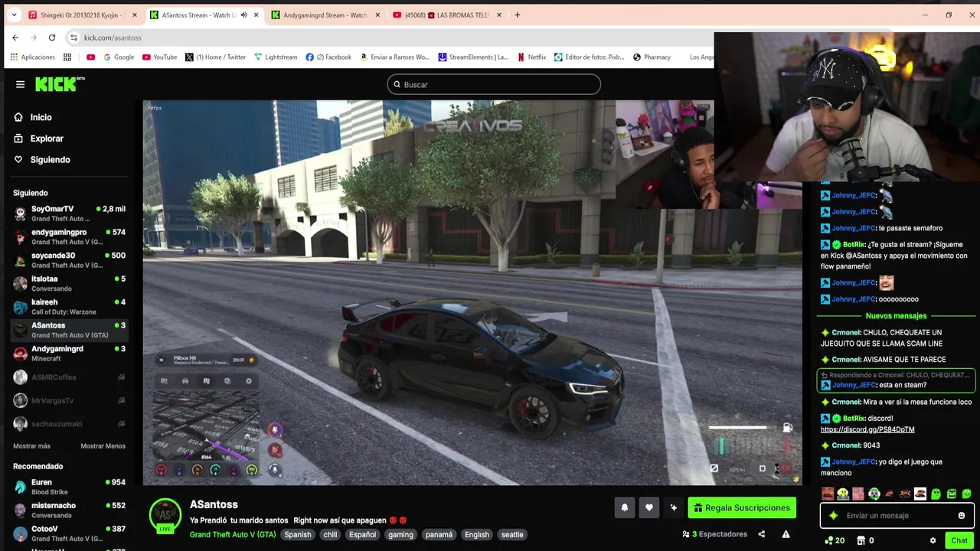This screenshot has width=980, height=551.
Task: Expand following list with Mostrar más
Action: click(31, 446)
